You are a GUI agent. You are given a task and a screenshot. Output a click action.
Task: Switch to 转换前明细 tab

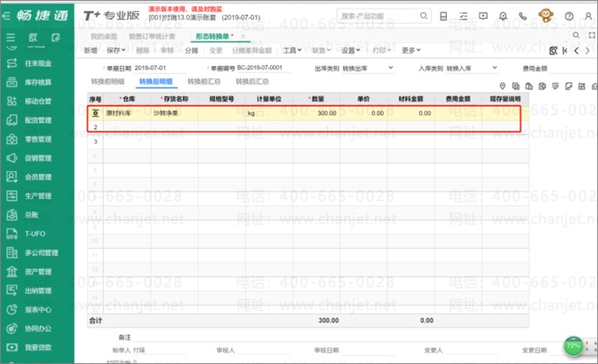point(107,81)
